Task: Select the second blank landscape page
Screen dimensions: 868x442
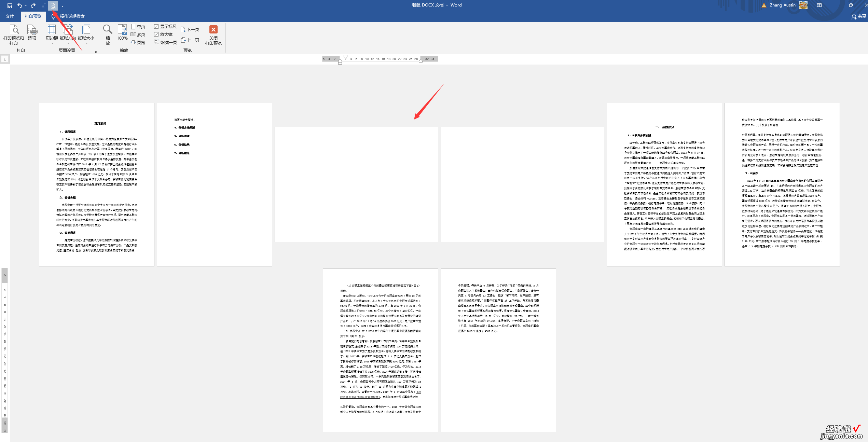Action: click(x=522, y=184)
